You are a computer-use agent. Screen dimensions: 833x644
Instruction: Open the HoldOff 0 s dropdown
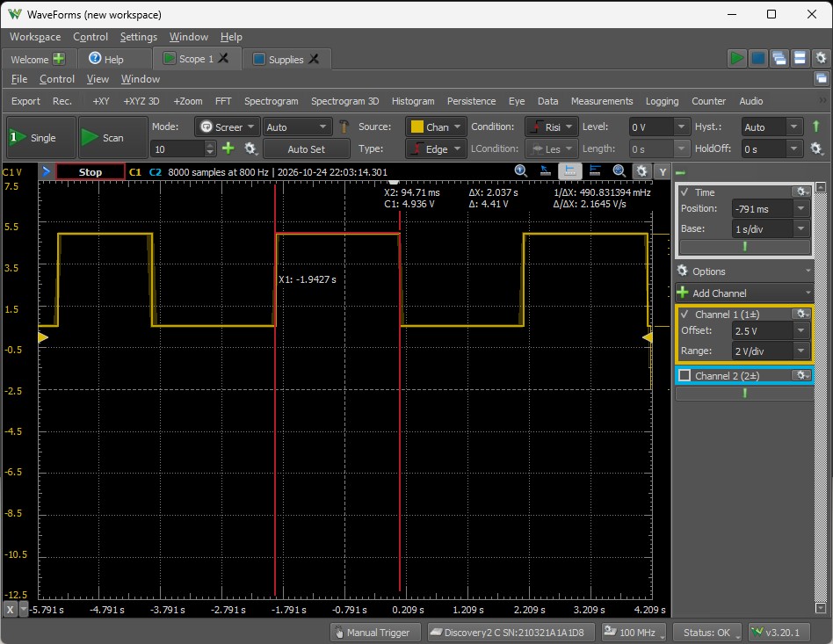[x=793, y=148]
